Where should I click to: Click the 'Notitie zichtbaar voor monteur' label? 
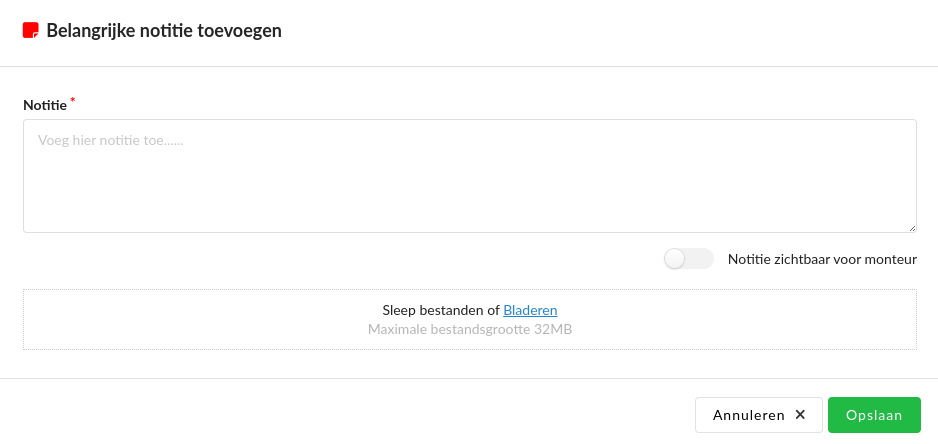[822, 259]
